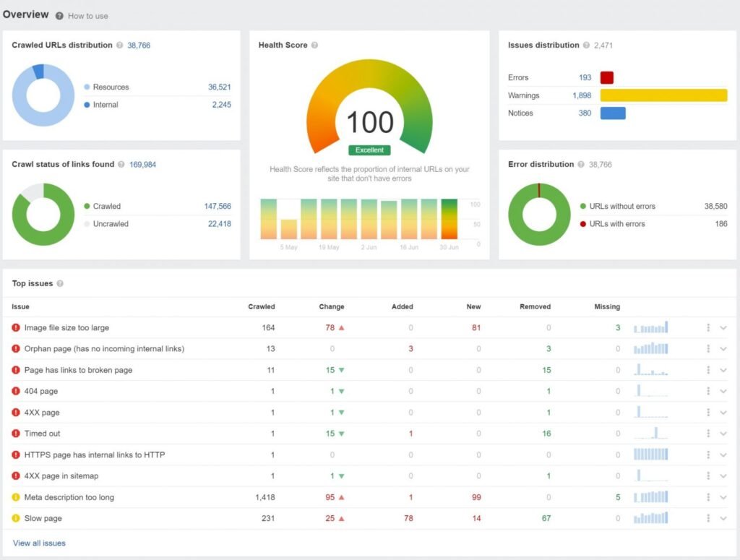
Task: Click help icon next to Health Score
Action: [x=314, y=46]
